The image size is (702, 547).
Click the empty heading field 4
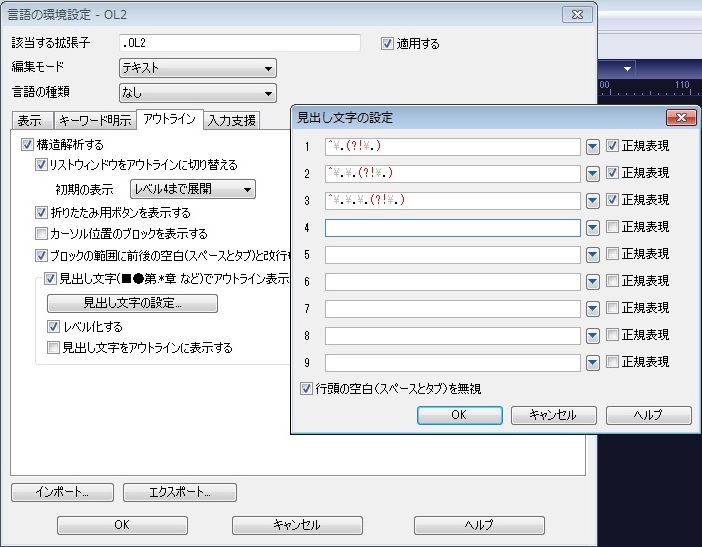[x=452, y=227]
